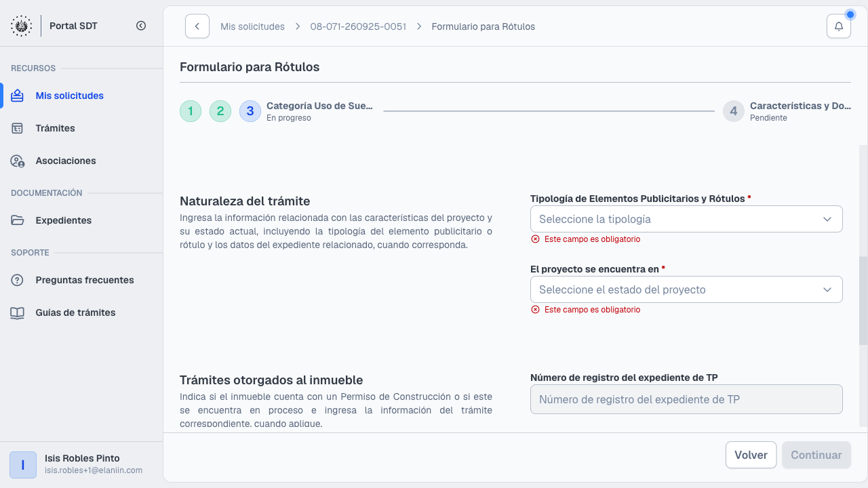Click the Asociaciones user icon
Viewport: 868px width, 488px height.
[18, 161]
